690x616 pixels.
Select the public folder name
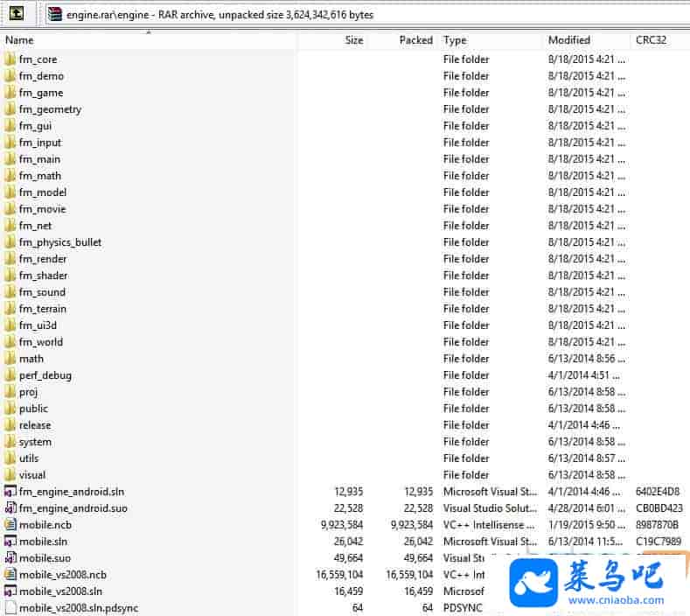point(33,409)
